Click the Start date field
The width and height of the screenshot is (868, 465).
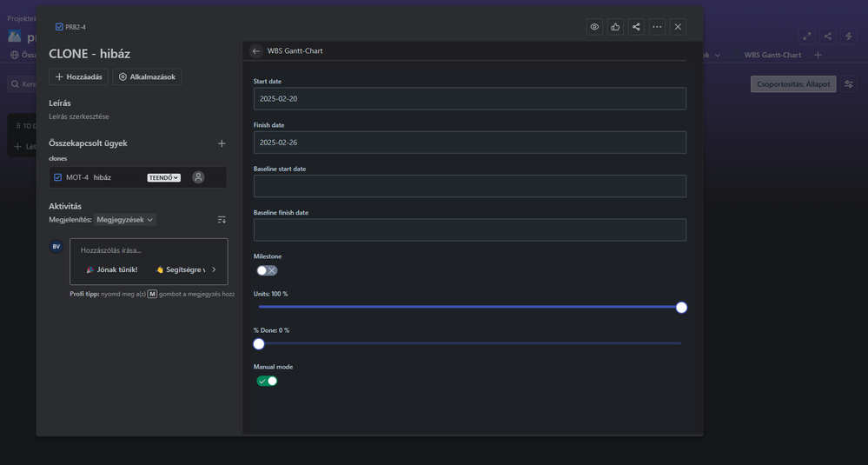(x=470, y=98)
